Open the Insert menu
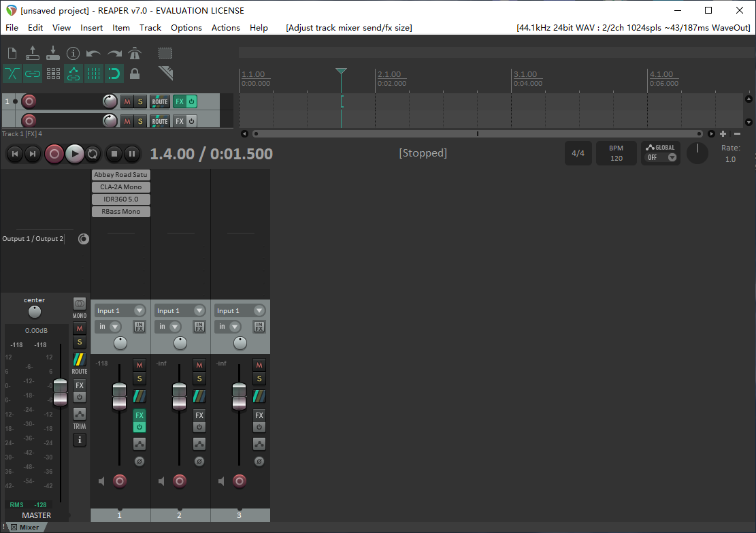This screenshot has height=533, width=756. pos(92,27)
